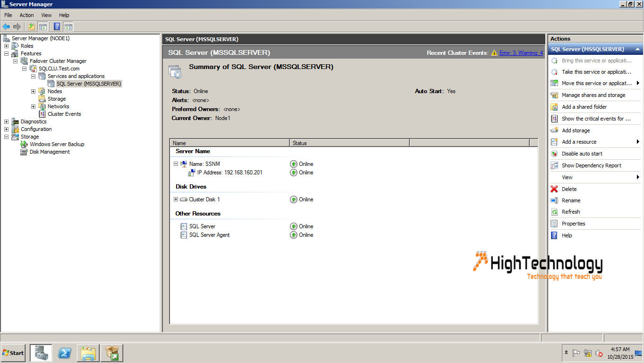
Task: Click the Roles node icon
Action: coord(15,46)
